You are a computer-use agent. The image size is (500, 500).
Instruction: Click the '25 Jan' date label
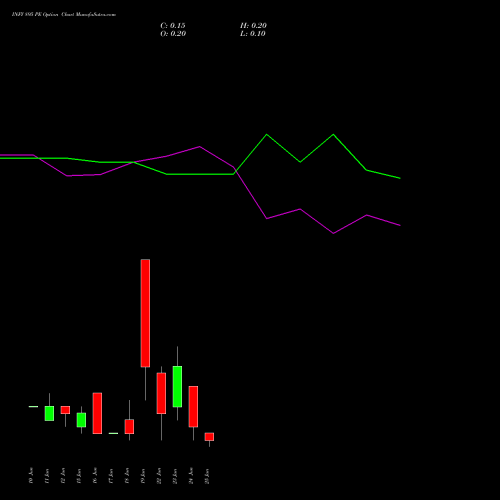click(x=207, y=476)
